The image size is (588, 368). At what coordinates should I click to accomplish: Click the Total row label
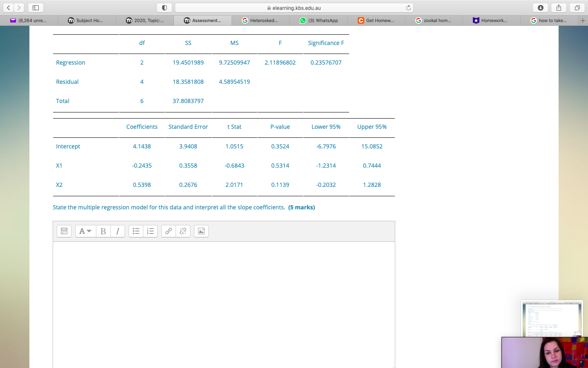[62, 101]
